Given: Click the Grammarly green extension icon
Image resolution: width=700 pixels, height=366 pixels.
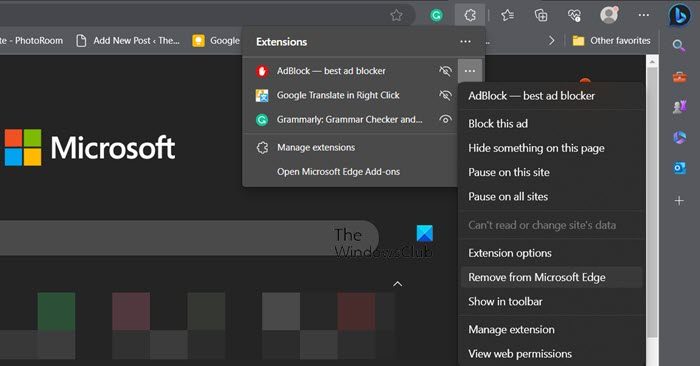Looking at the screenshot, I should [262, 120].
